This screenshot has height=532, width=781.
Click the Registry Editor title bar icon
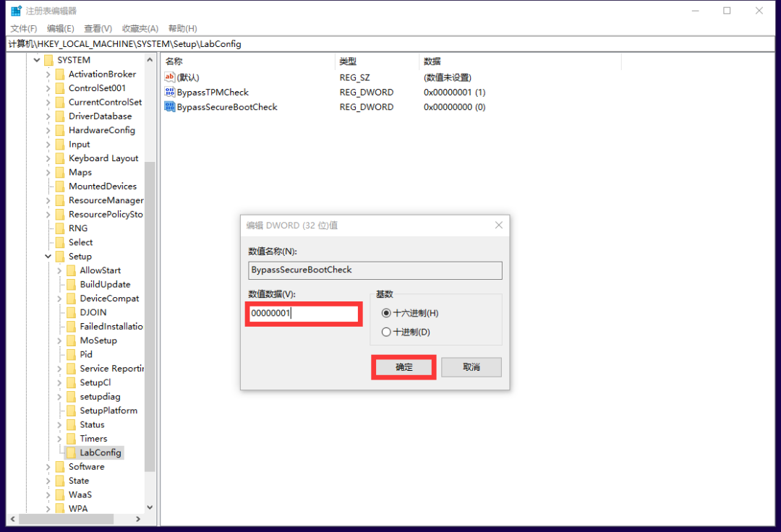(x=16, y=11)
